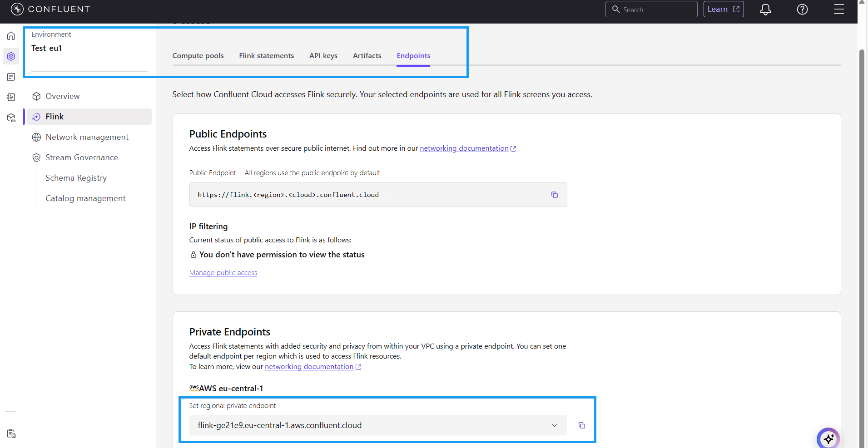The height and width of the screenshot is (448, 868).
Task: Click the AWS eu-central-1 region heading
Action: (x=226, y=389)
